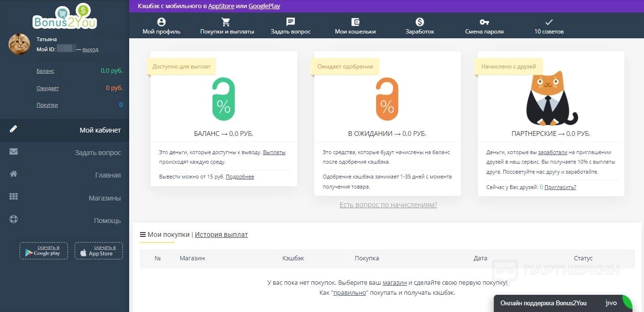
Task: Click the 'Покупка' column header
Action: tap(367, 258)
